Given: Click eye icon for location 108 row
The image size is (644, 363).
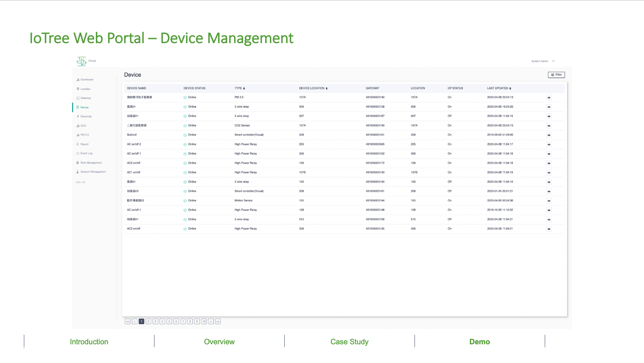Looking at the screenshot, I should pyautogui.click(x=549, y=210).
